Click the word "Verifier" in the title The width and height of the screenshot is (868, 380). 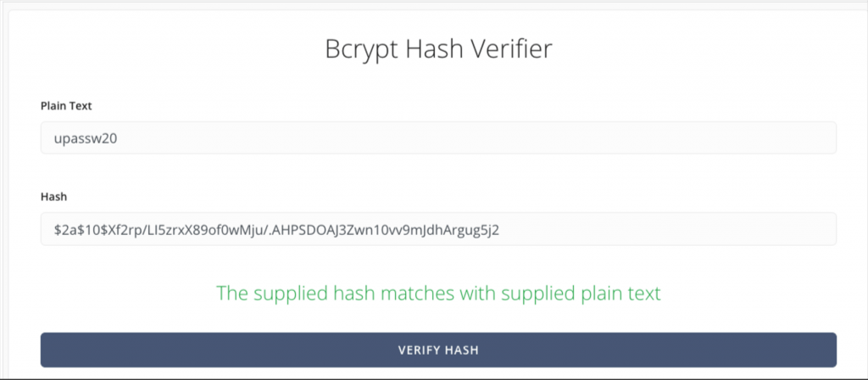[x=511, y=50]
